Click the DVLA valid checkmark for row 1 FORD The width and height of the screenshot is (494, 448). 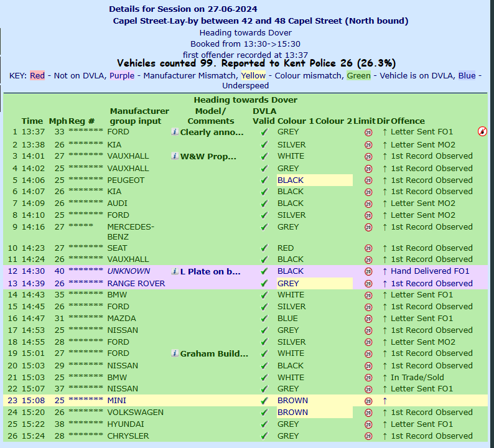coord(264,132)
